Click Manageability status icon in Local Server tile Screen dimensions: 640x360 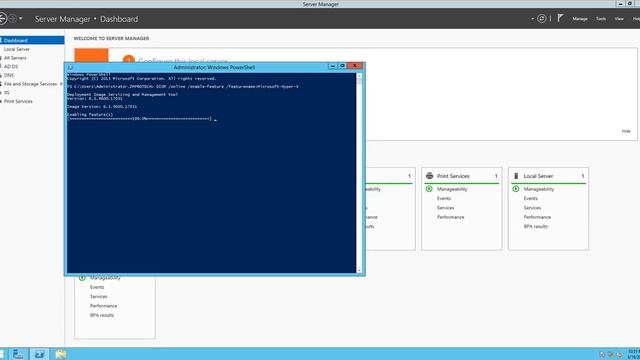516,189
